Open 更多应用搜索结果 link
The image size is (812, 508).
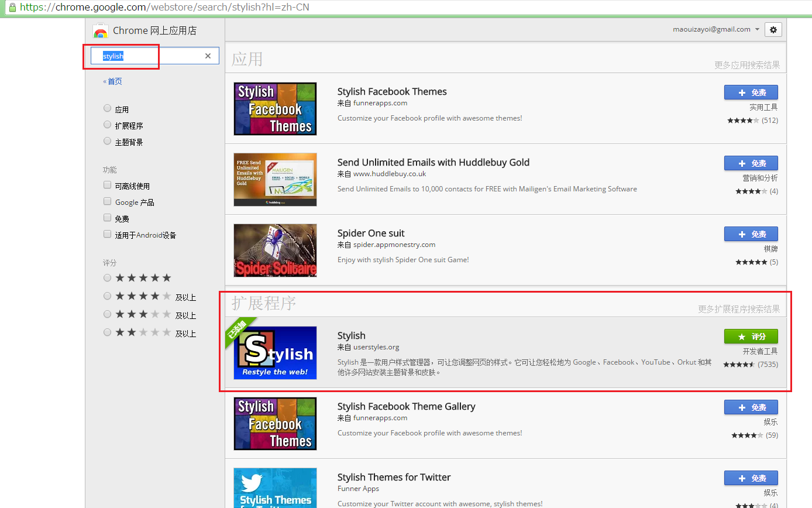coord(747,65)
